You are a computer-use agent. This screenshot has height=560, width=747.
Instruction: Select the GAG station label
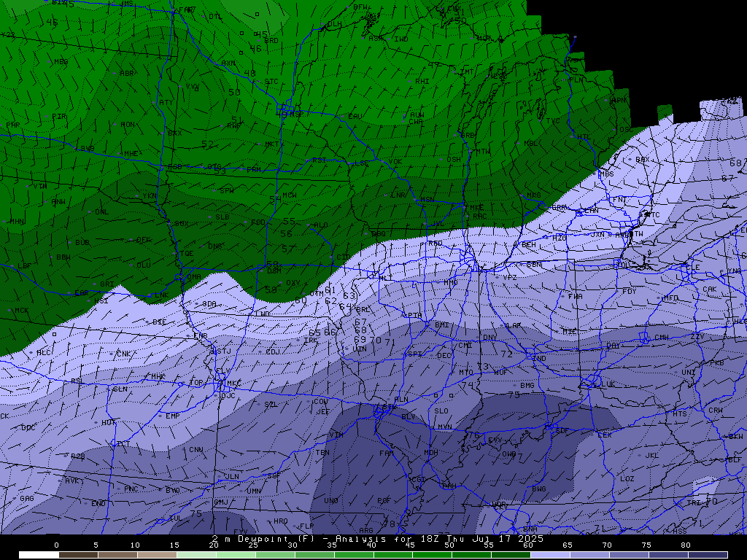click(x=27, y=498)
